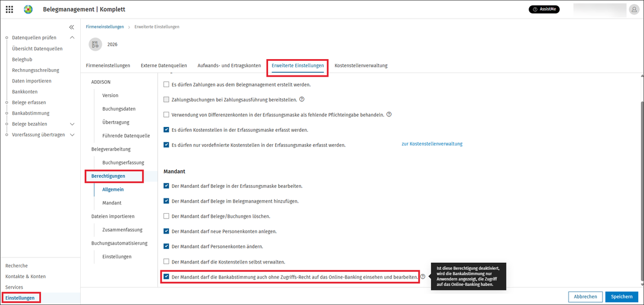This screenshot has width=644, height=305.
Task: Open Belege erfassen in sidebar
Action: coord(29,102)
